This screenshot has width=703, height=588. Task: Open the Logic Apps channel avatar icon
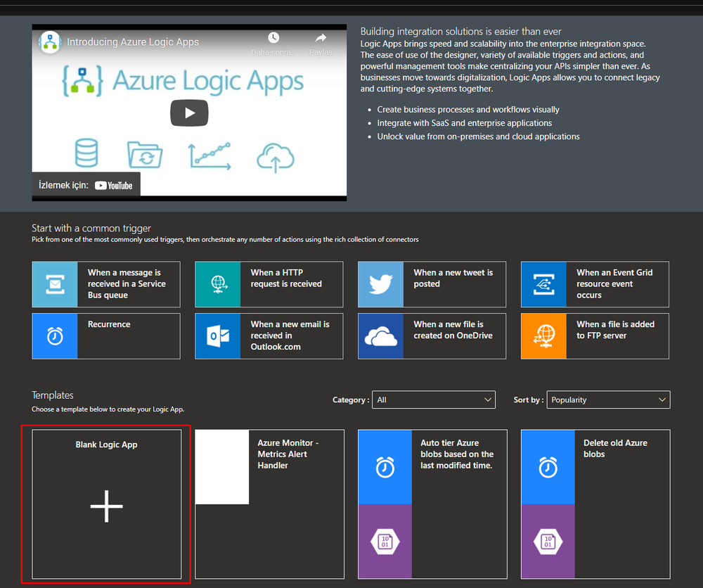(50, 42)
